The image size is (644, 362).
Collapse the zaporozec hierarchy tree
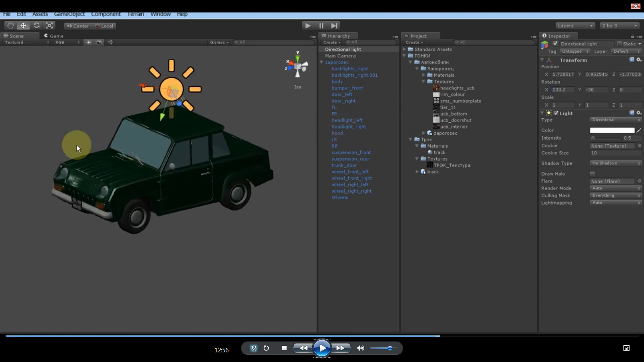tap(321, 62)
